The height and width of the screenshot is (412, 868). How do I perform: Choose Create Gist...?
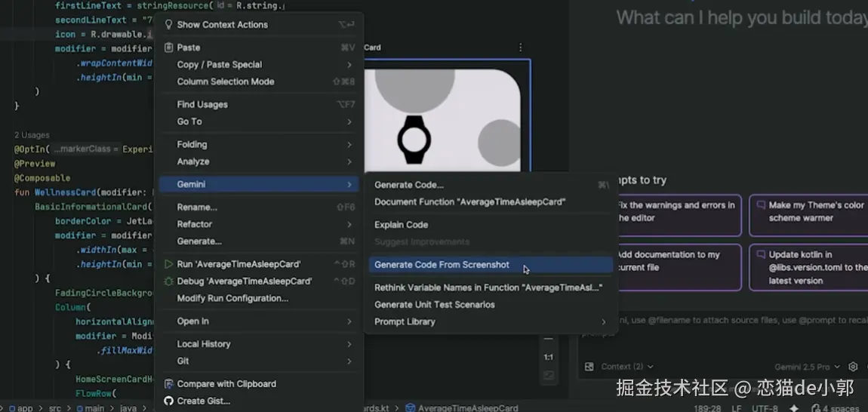(259, 401)
